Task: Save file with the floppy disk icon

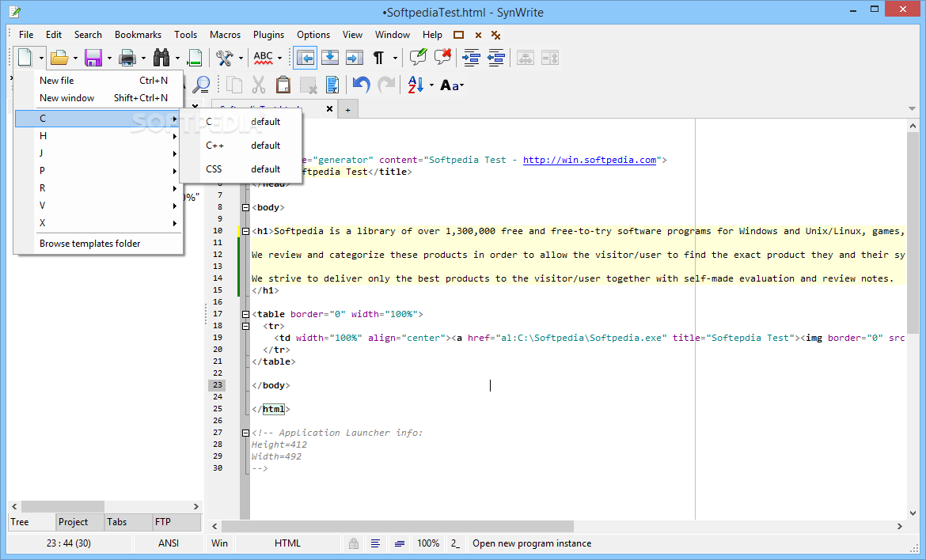Action: click(x=93, y=58)
